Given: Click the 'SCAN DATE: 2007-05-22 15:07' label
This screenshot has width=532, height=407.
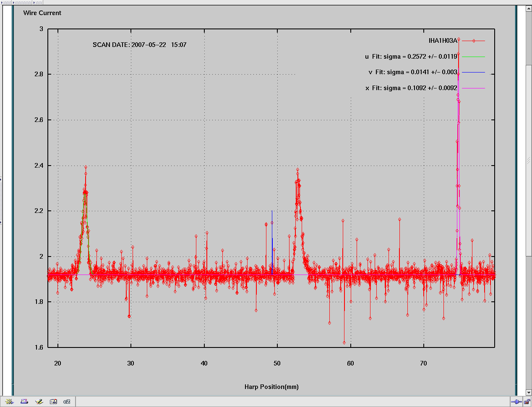Looking at the screenshot, I should pyautogui.click(x=140, y=45).
